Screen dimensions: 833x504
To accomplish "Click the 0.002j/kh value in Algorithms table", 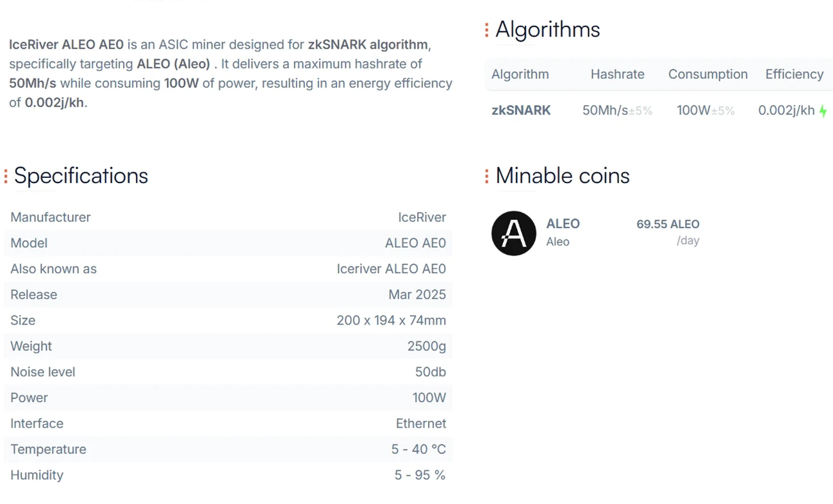I will coord(786,110).
